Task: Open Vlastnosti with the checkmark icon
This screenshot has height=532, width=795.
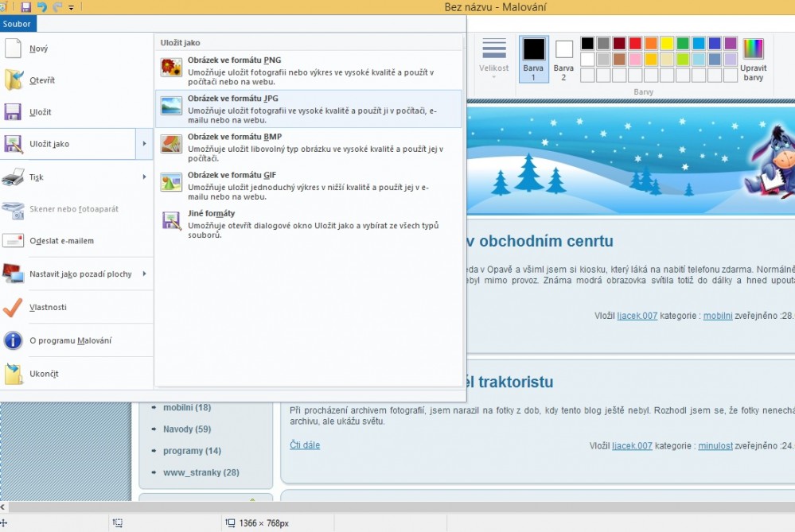Action: pyautogui.click(x=14, y=307)
